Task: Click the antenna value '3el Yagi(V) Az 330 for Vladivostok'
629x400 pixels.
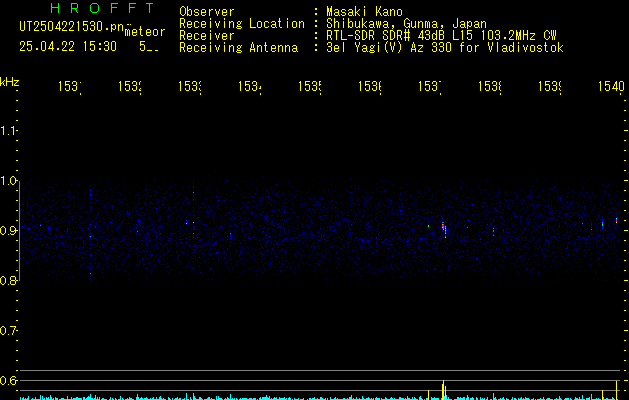Action: (445, 48)
